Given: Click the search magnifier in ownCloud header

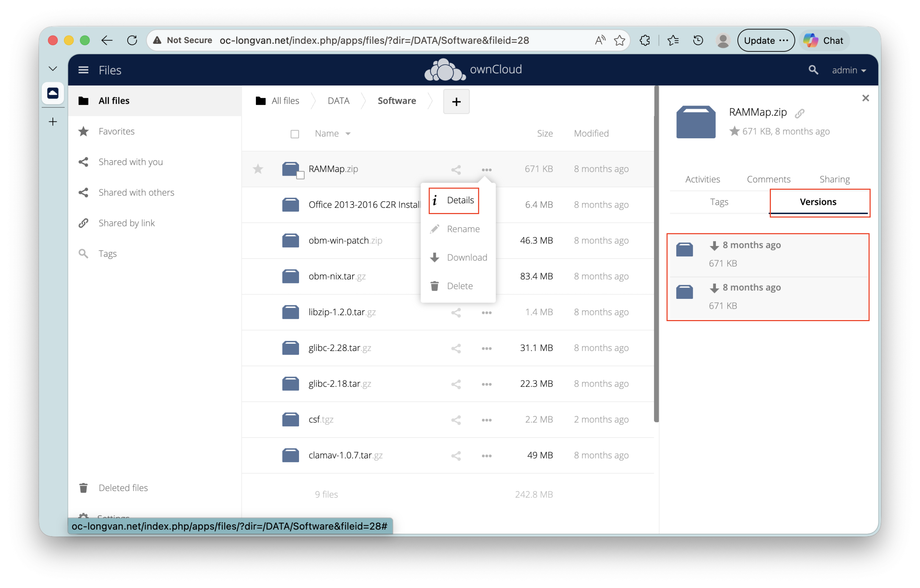Looking at the screenshot, I should pyautogui.click(x=813, y=70).
